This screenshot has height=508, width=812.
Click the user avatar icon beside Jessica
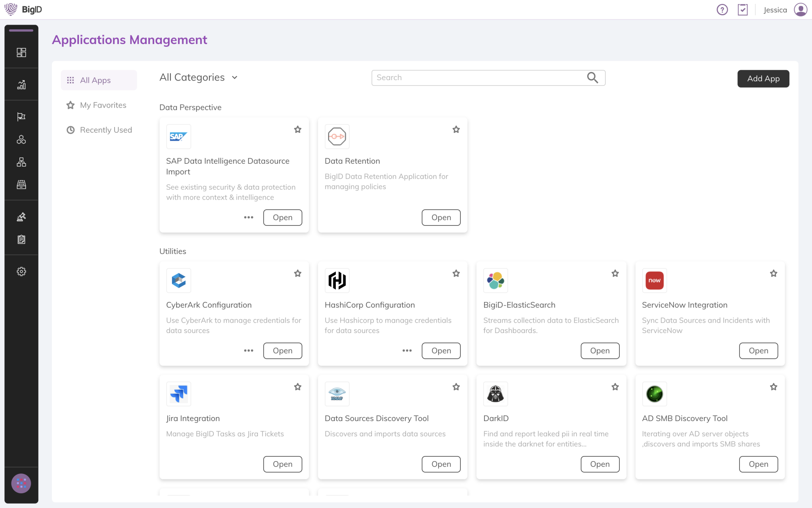(801, 10)
